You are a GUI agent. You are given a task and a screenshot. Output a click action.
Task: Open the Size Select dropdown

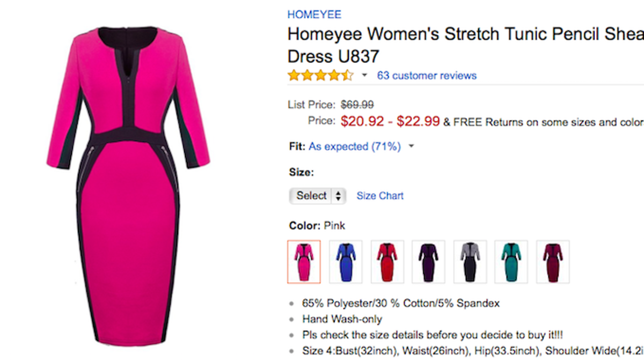[318, 196]
